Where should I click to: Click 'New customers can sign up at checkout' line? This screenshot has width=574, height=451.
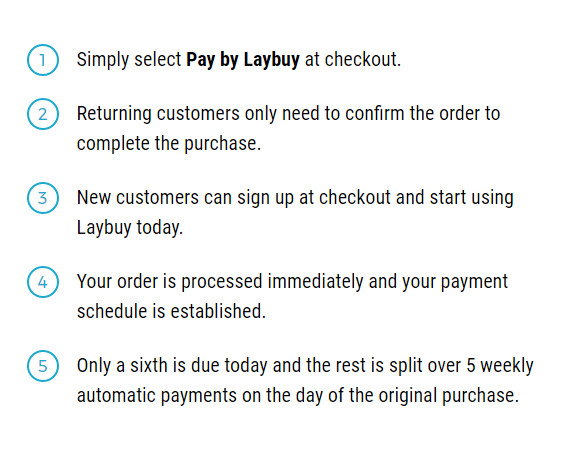click(295, 198)
